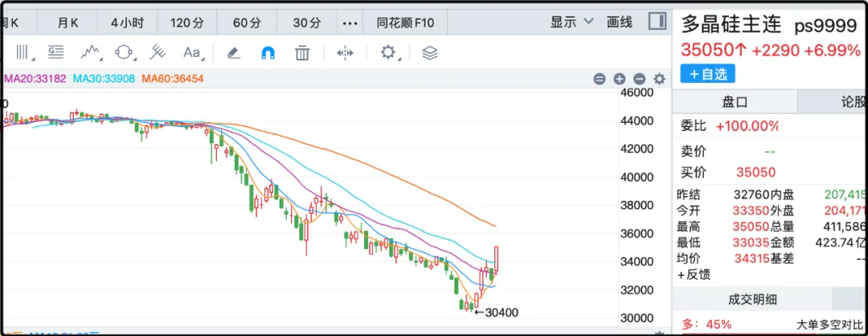Click the horizontal measure range tool
868x336 pixels.
(345, 53)
